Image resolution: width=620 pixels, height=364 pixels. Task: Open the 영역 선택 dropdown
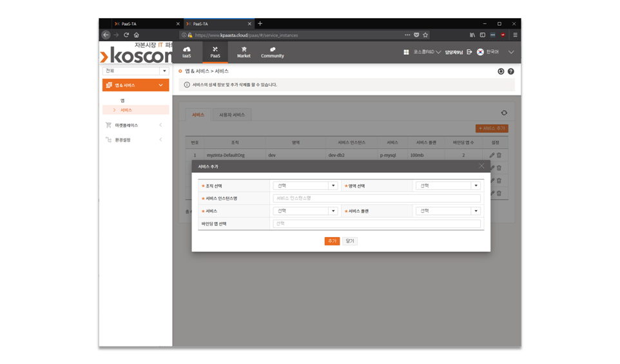click(448, 186)
